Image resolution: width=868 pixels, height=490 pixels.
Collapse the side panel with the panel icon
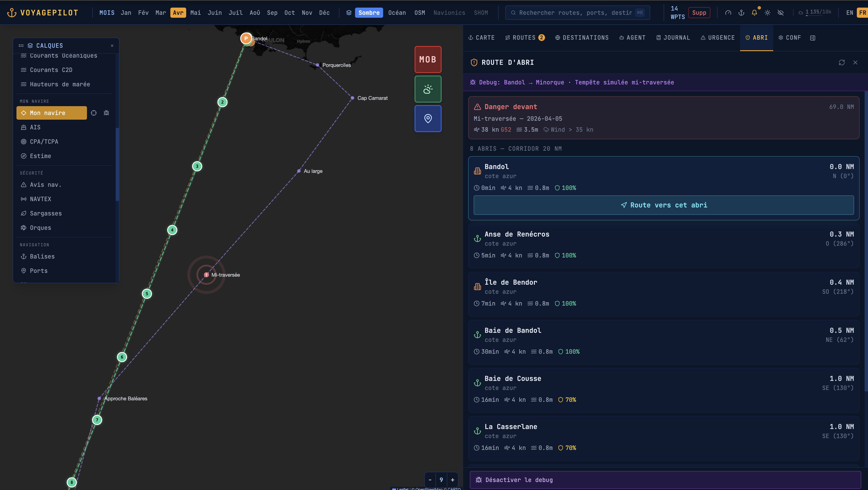(x=813, y=37)
